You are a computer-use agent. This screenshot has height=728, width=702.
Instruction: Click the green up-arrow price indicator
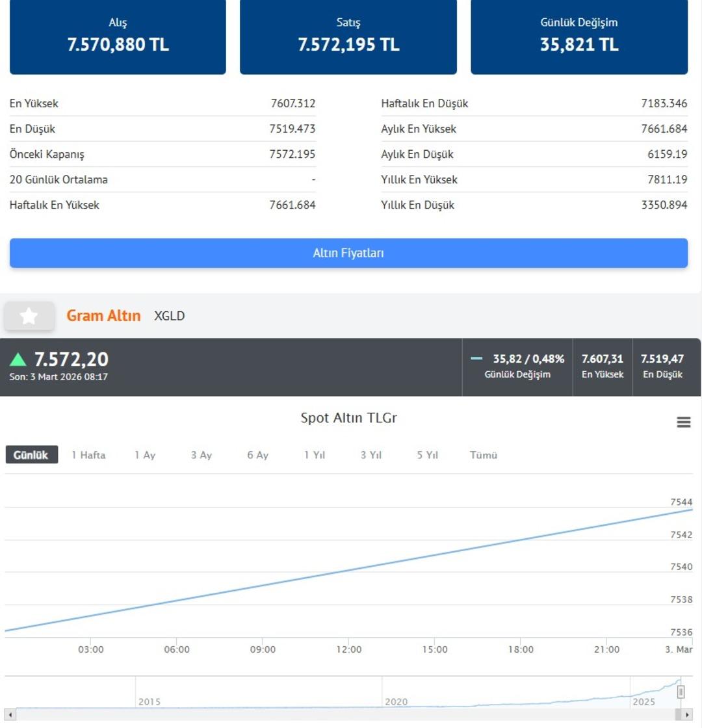[18, 359]
